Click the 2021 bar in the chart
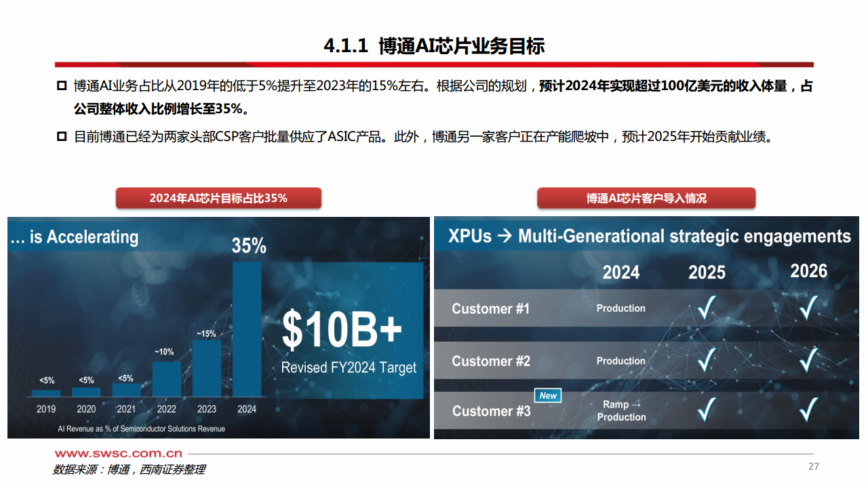The height and width of the screenshot is (488, 868). click(126, 390)
